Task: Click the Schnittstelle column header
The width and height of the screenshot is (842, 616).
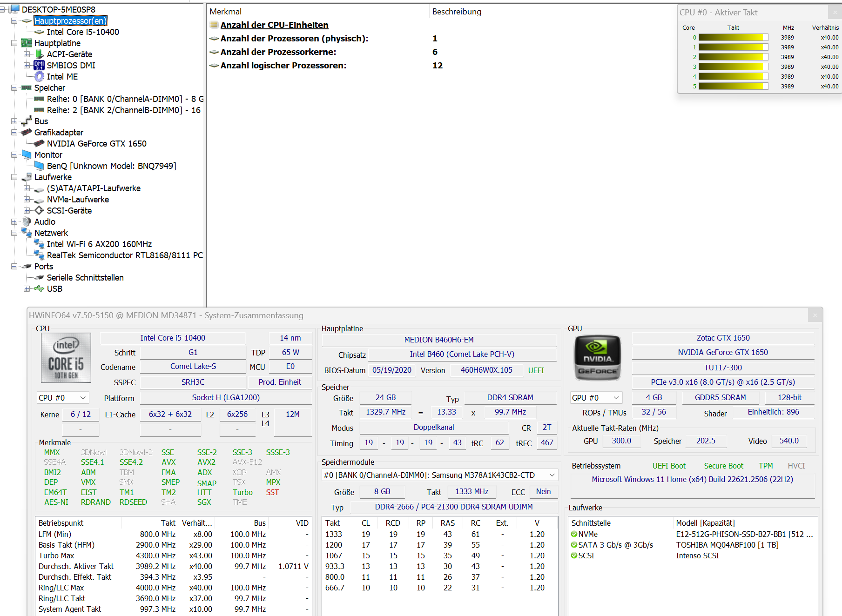Action: pyautogui.click(x=621, y=523)
